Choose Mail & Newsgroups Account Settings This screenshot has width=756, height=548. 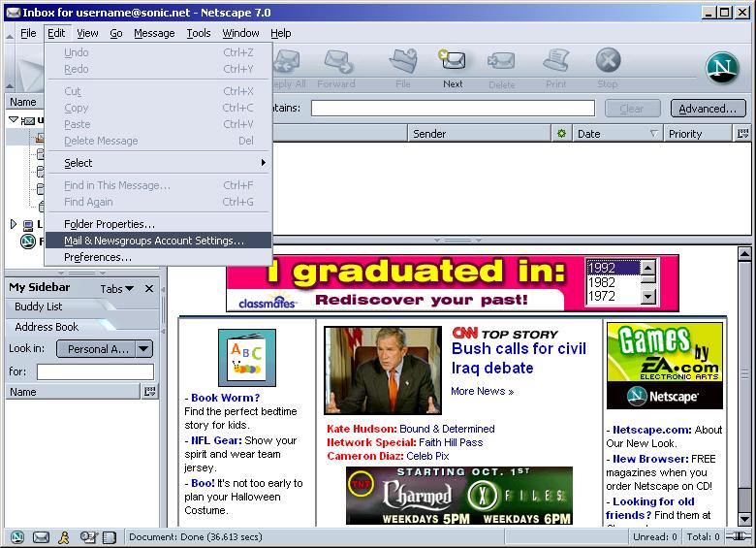159,241
